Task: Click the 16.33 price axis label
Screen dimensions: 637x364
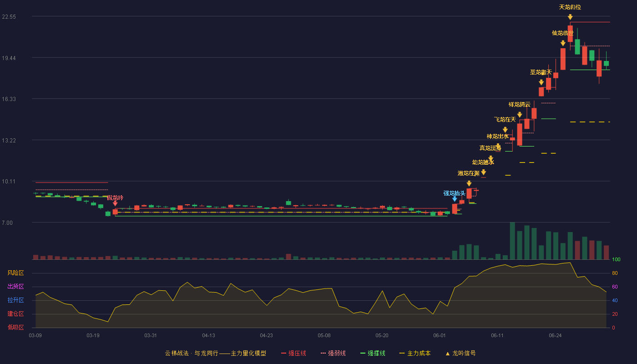Action: 9,99
